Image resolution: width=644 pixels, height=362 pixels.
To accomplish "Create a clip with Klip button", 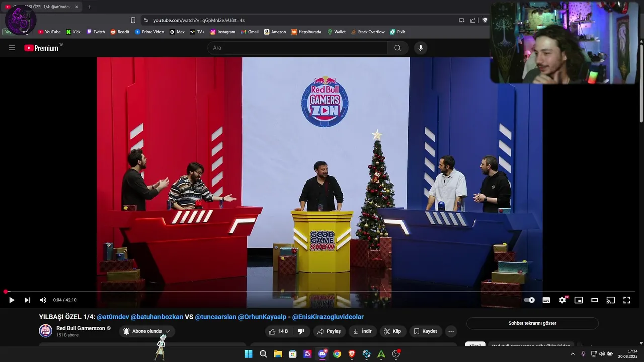I will 392,331.
